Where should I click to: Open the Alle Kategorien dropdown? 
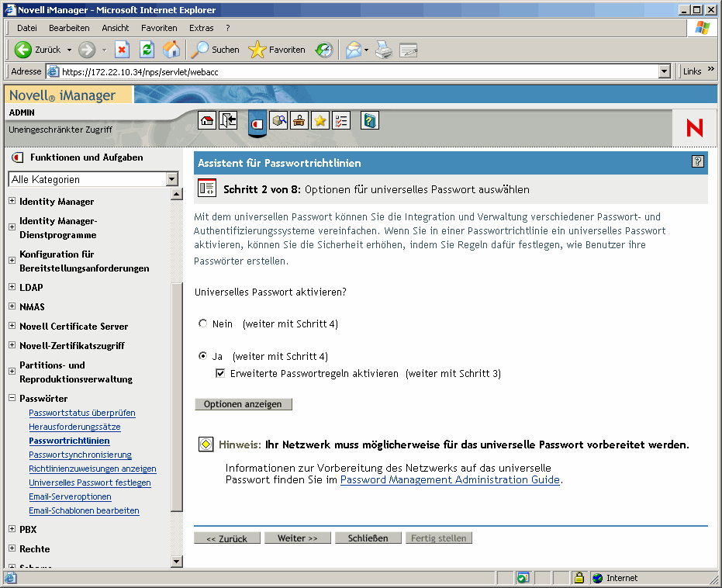[x=170, y=179]
